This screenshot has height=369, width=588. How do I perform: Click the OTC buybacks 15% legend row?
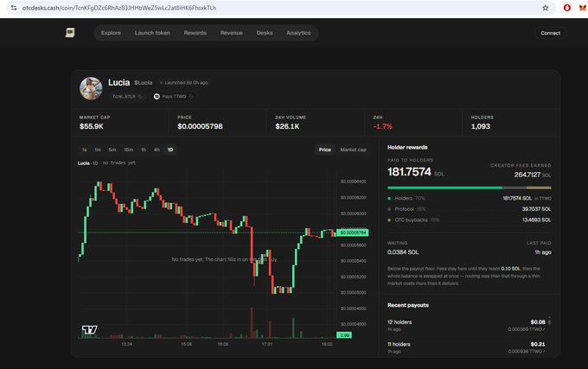coord(470,219)
